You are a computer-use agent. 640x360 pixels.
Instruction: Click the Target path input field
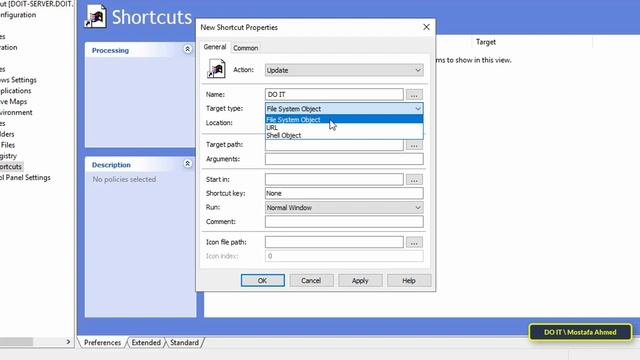point(334,145)
